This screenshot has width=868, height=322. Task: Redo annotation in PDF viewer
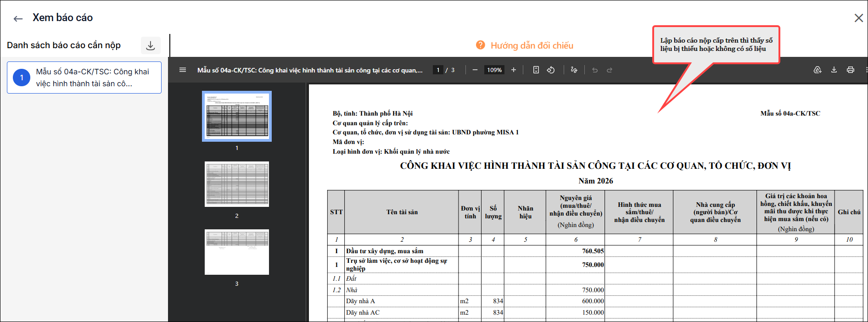pyautogui.click(x=610, y=70)
